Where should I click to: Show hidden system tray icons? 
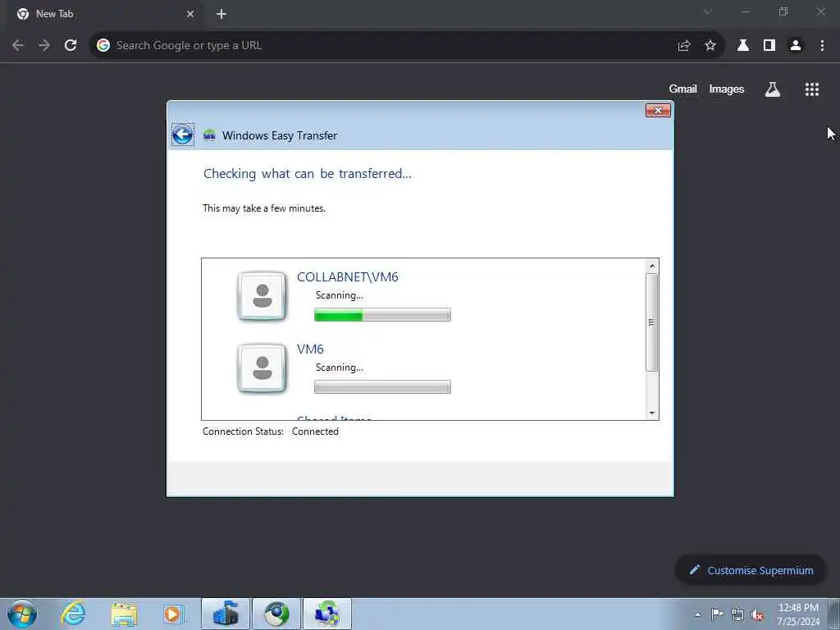click(x=697, y=614)
